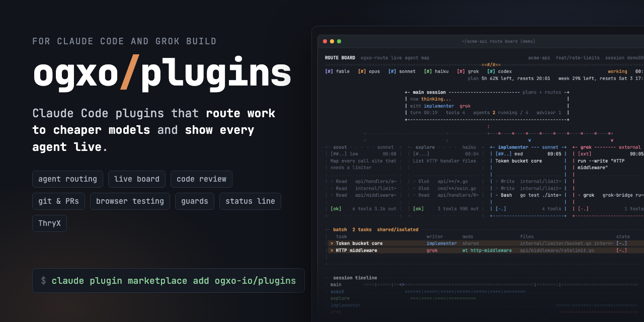The image size is (644, 322).
Task: Click the '[#] sonnet' legend entry
Action: coord(401,71)
